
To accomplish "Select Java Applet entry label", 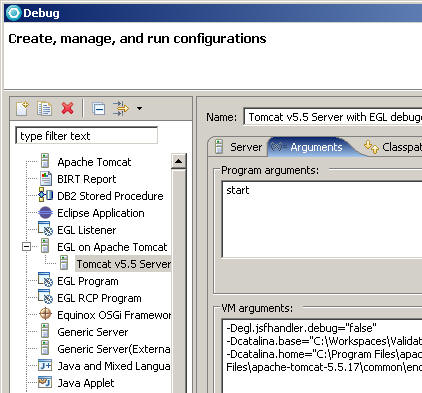I will tap(86, 383).
